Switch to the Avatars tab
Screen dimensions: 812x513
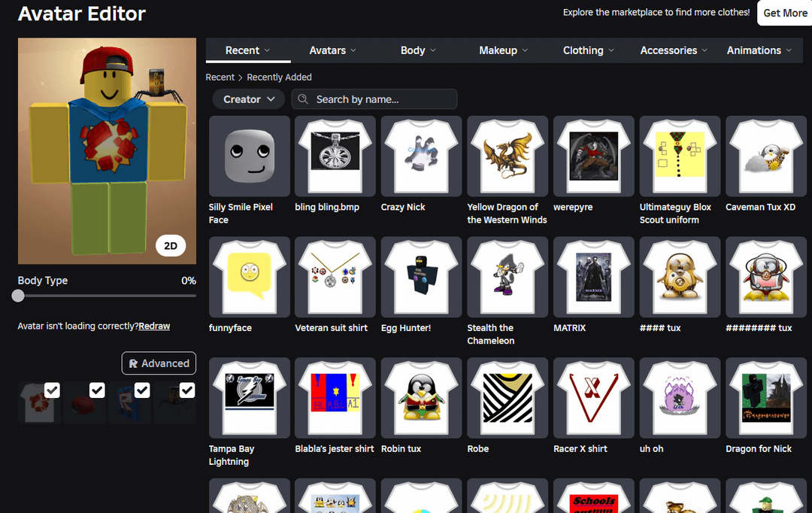(x=333, y=50)
